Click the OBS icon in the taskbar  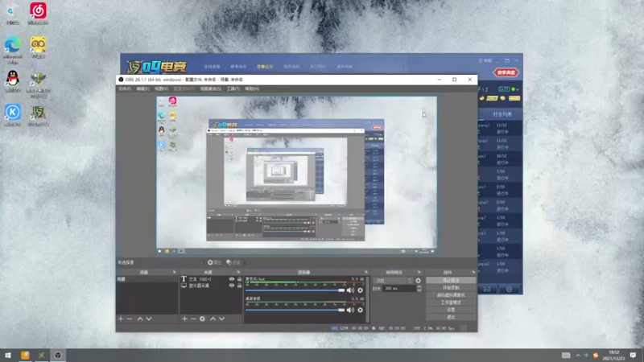(58, 355)
